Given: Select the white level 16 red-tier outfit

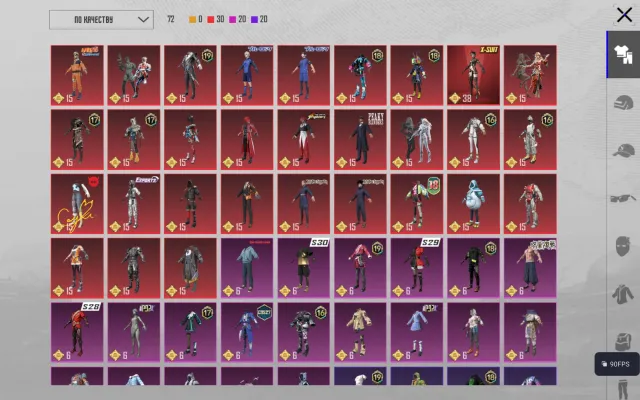Looking at the screenshot, I should click(x=473, y=139).
